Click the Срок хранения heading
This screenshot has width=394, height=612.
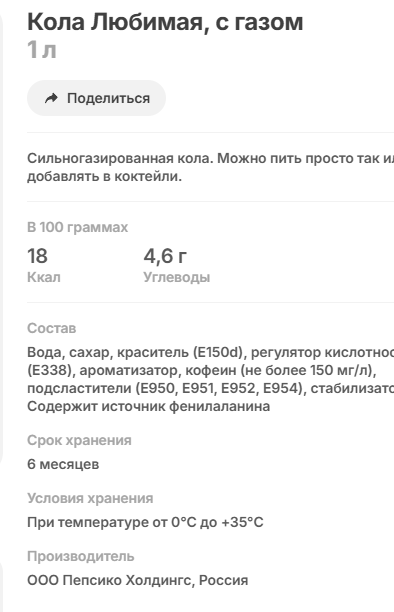(79, 440)
